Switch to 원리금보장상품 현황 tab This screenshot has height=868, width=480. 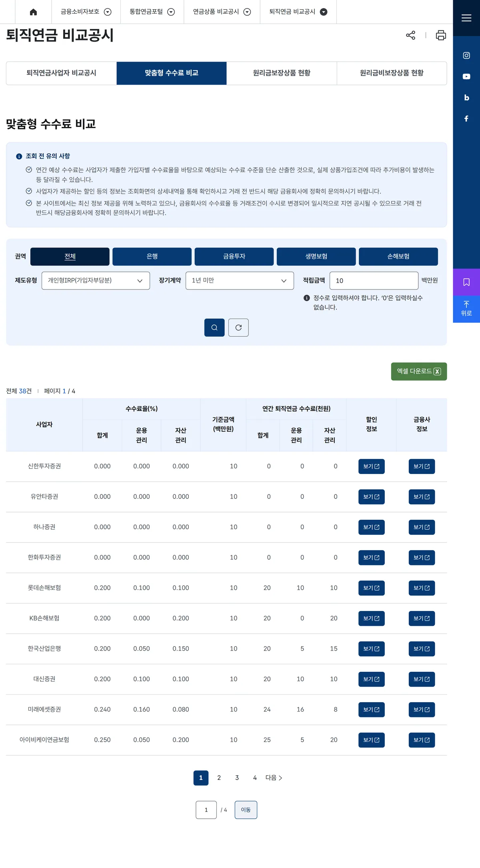coord(282,73)
